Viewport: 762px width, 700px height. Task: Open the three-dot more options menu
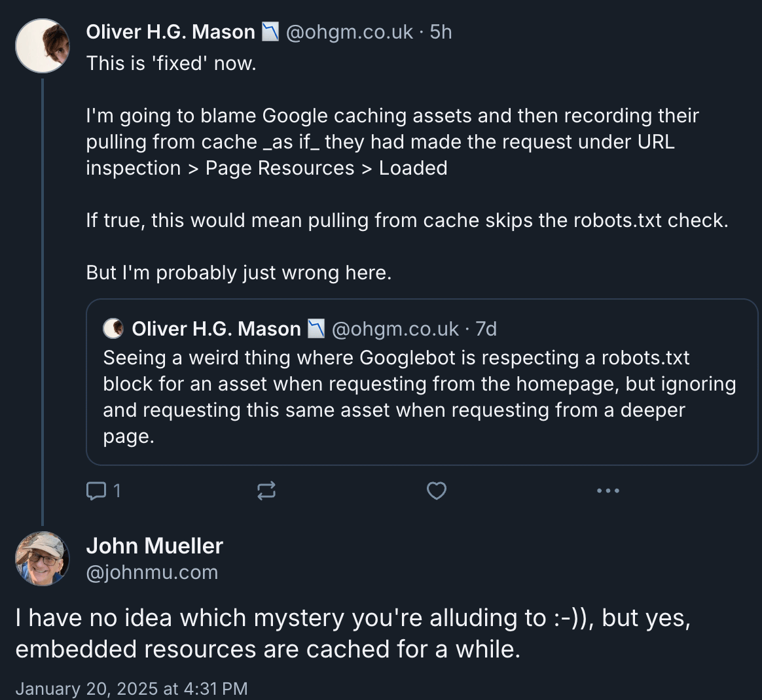608,491
